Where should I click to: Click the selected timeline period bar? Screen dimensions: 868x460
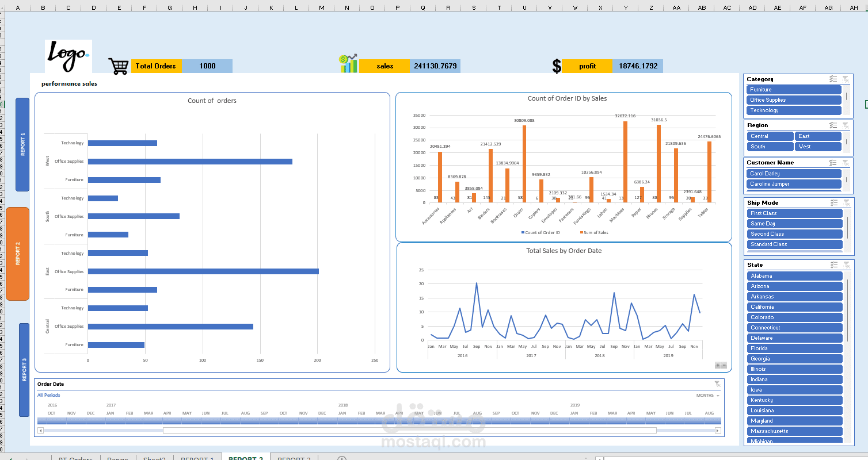click(379, 420)
